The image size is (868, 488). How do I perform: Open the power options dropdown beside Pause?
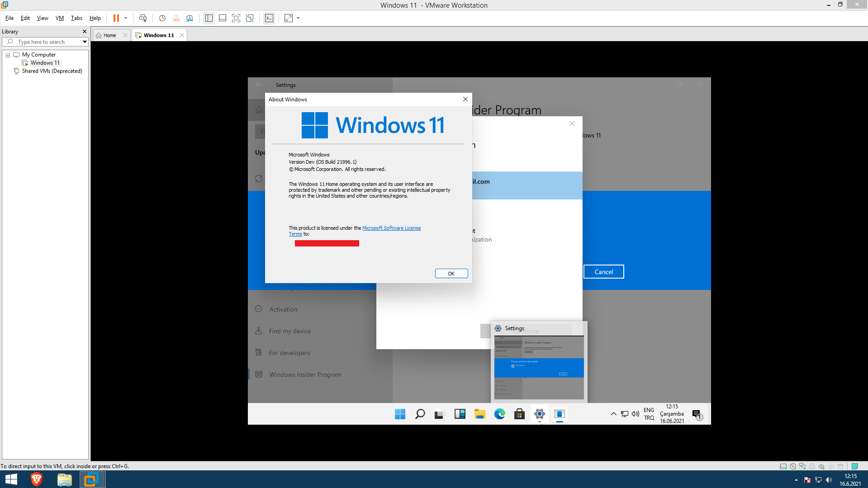(126, 18)
